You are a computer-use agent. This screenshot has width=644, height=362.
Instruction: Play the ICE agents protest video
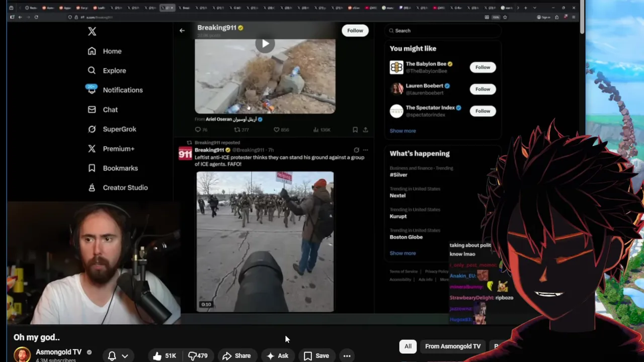tap(265, 242)
